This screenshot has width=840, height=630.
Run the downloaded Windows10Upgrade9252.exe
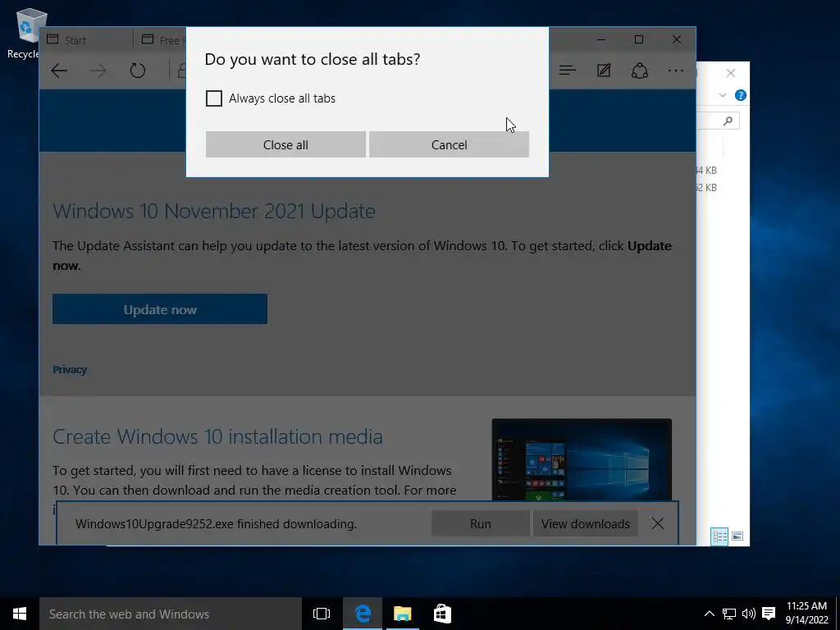click(x=480, y=524)
